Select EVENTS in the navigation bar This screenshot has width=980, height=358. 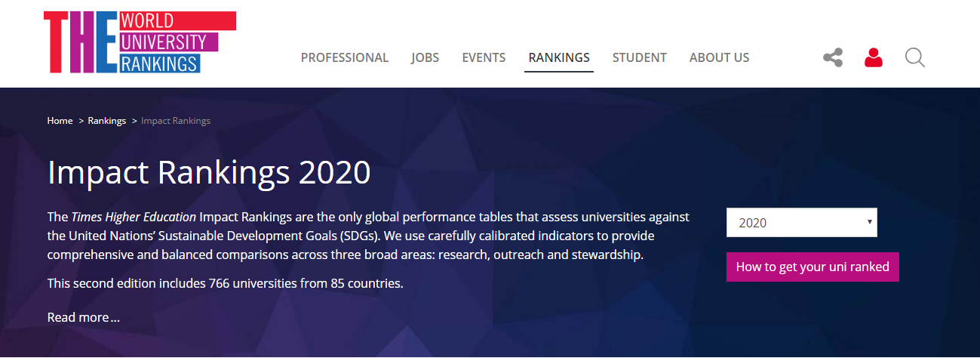(484, 57)
